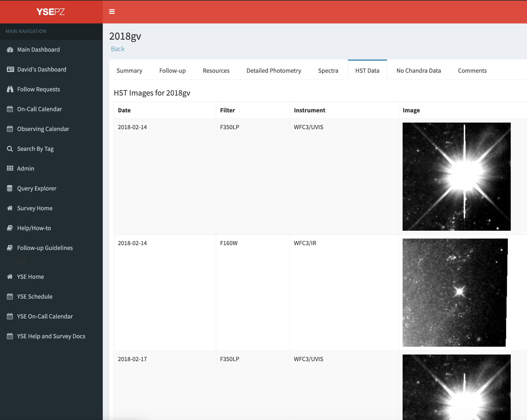Screen dimensions: 527x420
Task: Toggle the sidebar hamburger menu icon
Action: 112,12
